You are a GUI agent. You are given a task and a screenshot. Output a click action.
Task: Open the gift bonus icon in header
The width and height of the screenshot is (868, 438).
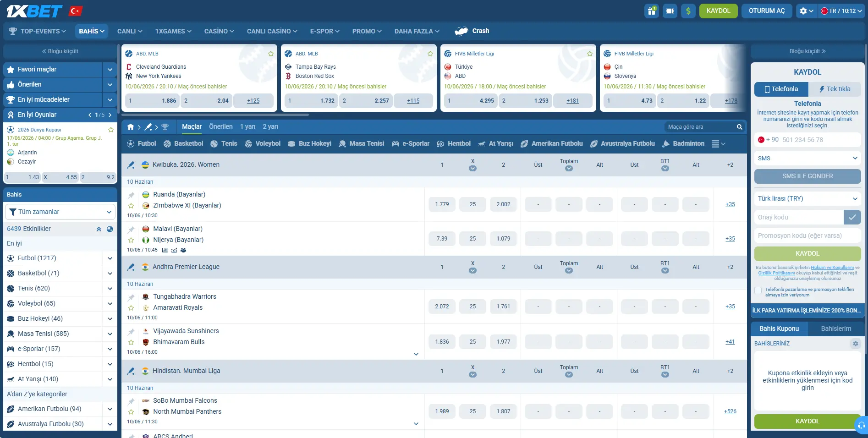651,11
